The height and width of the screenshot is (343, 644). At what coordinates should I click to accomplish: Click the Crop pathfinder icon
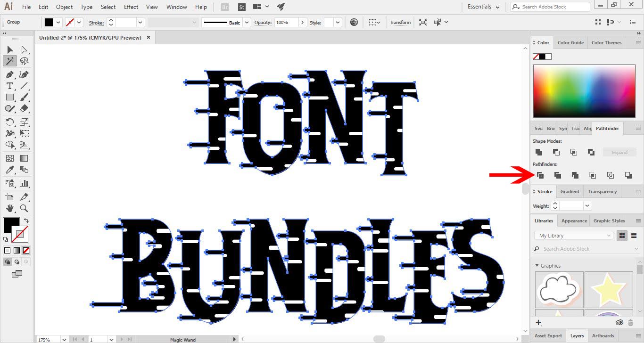pos(593,175)
